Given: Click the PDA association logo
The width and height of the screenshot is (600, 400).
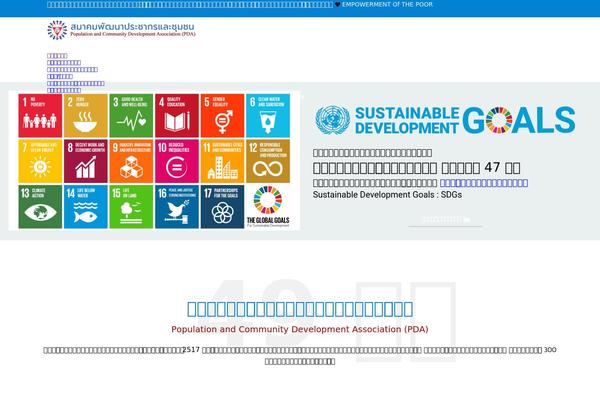Looking at the screenshot, I should pyautogui.click(x=121, y=30).
